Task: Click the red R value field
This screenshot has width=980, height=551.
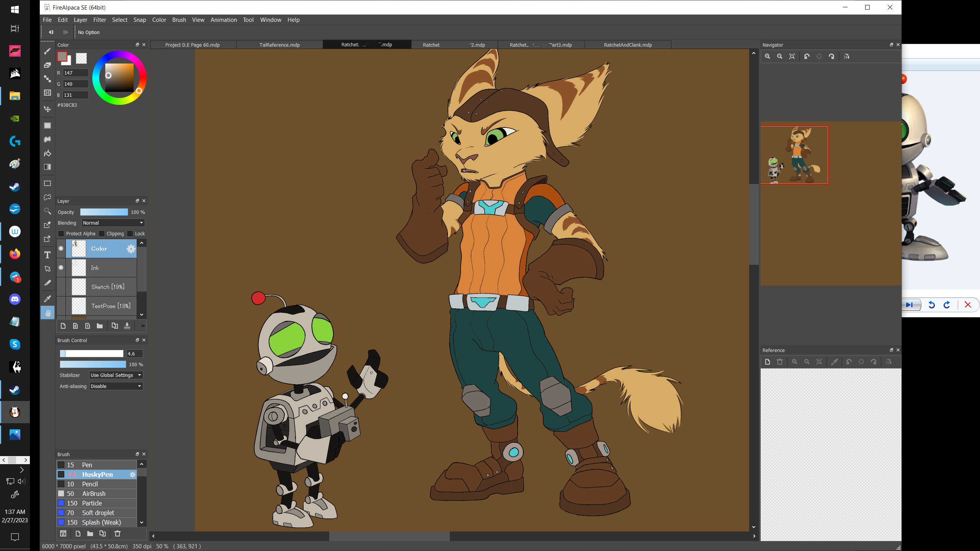Action: [x=75, y=73]
